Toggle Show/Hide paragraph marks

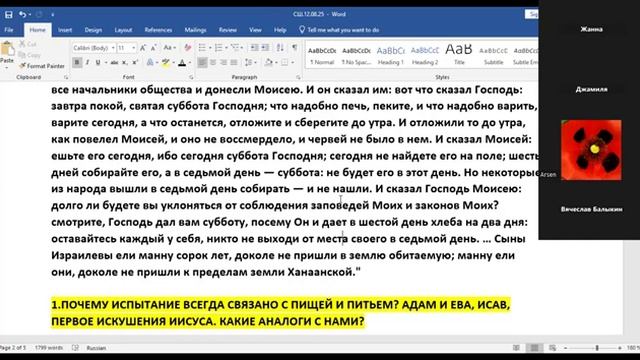point(294,48)
